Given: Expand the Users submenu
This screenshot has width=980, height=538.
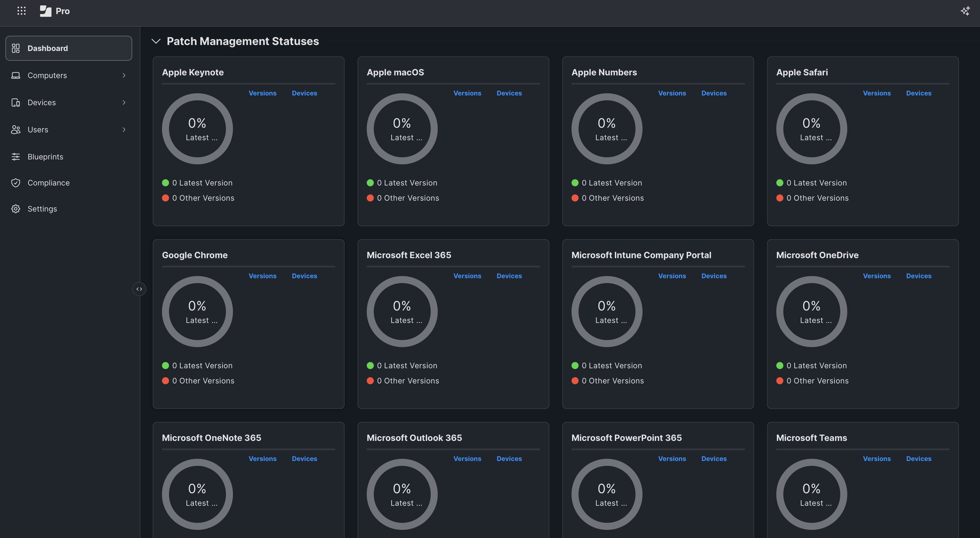Looking at the screenshot, I should (x=124, y=129).
